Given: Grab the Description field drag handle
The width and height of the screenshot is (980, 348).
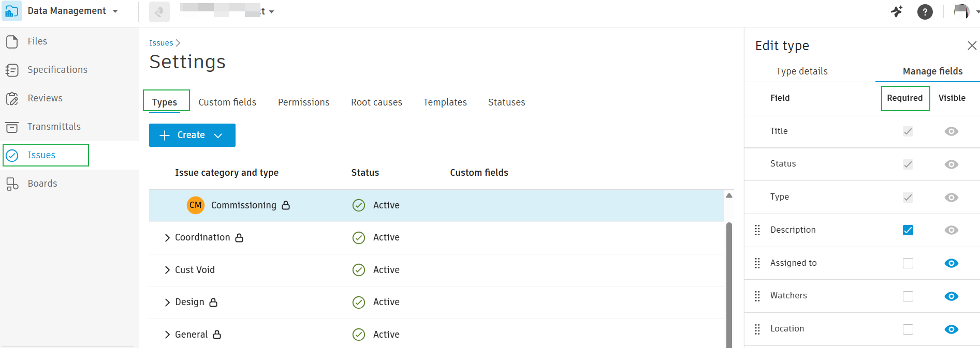Looking at the screenshot, I should click(x=757, y=230).
